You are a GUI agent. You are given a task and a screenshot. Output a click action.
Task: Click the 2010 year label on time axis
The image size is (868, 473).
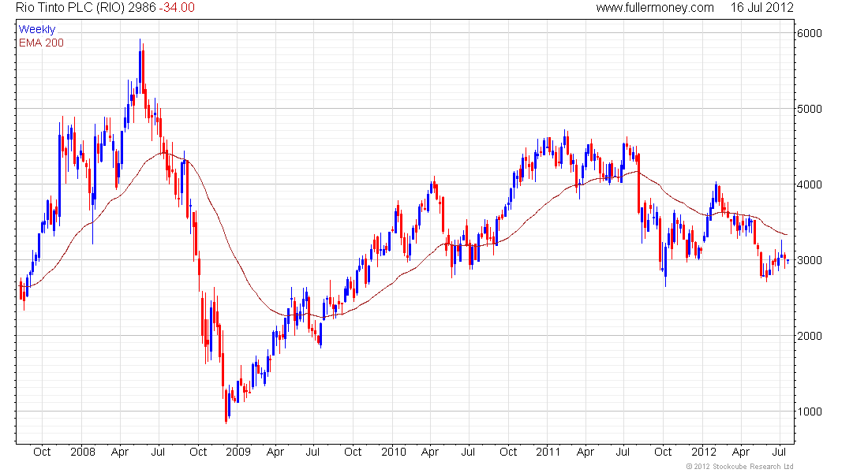394,452
